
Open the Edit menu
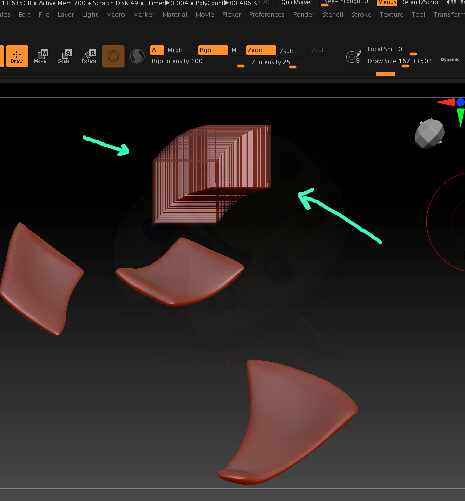(x=24, y=15)
